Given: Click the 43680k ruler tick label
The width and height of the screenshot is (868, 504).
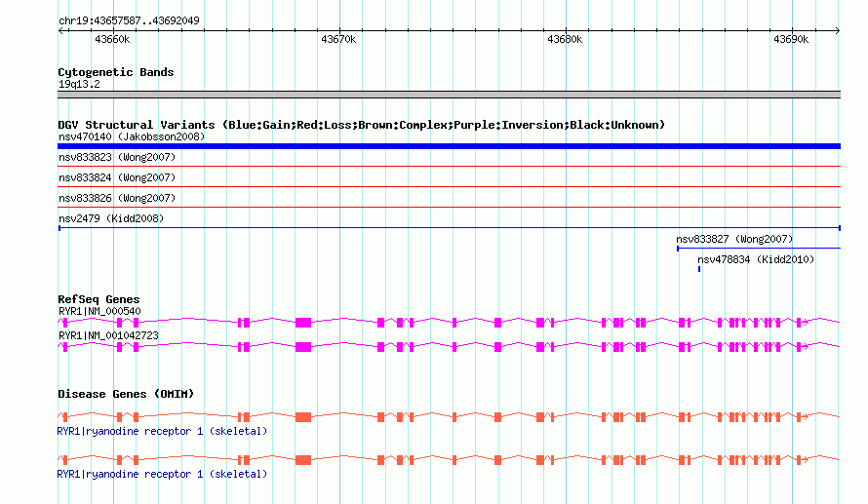Looking at the screenshot, I should coord(565,39).
